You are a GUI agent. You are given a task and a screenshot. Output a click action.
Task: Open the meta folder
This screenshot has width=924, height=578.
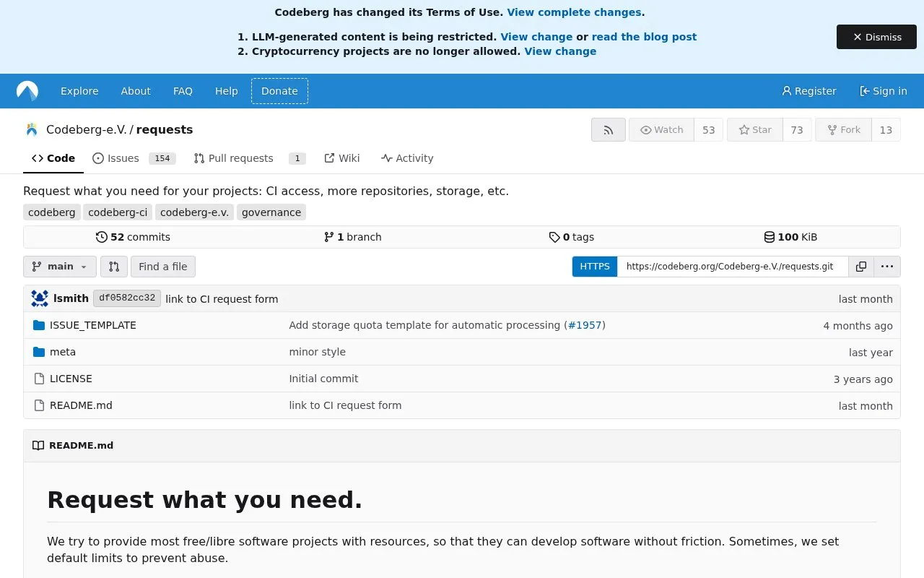[x=63, y=352]
